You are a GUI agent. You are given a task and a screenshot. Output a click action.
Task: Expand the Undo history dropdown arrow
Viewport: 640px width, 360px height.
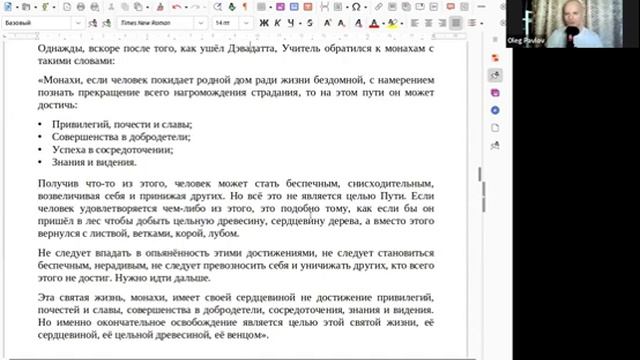point(186,7)
